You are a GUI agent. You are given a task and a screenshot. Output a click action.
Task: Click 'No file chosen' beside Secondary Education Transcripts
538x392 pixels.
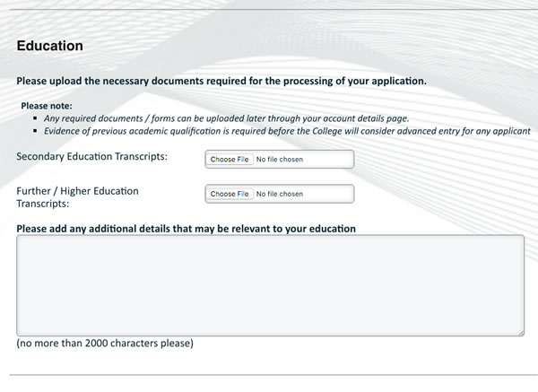(x=280, y=160)
